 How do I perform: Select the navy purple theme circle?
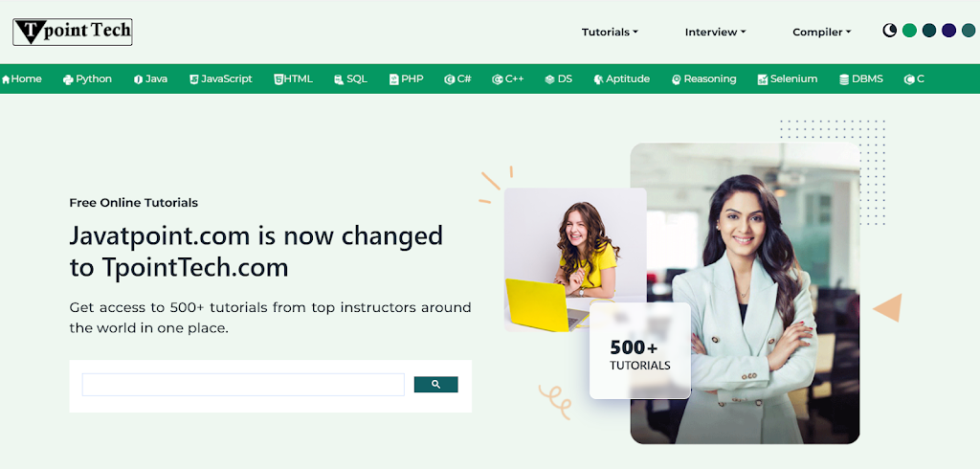[948, 30]
